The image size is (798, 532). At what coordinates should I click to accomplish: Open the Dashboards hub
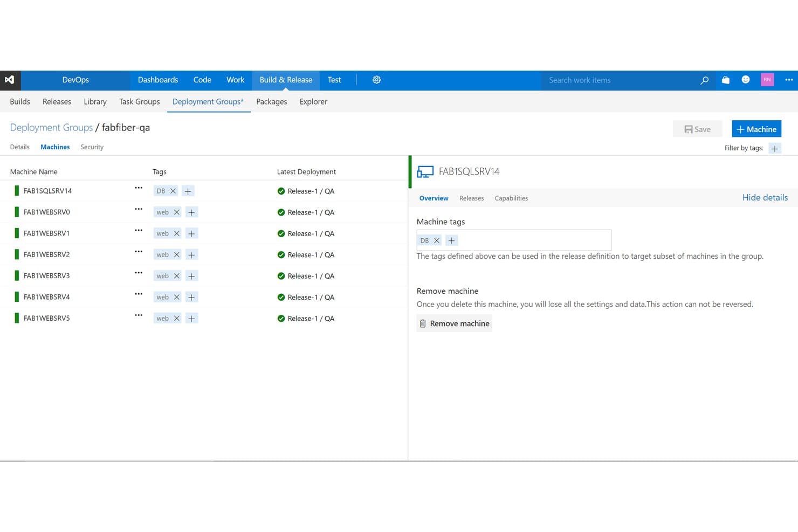(x=158, y=80)
